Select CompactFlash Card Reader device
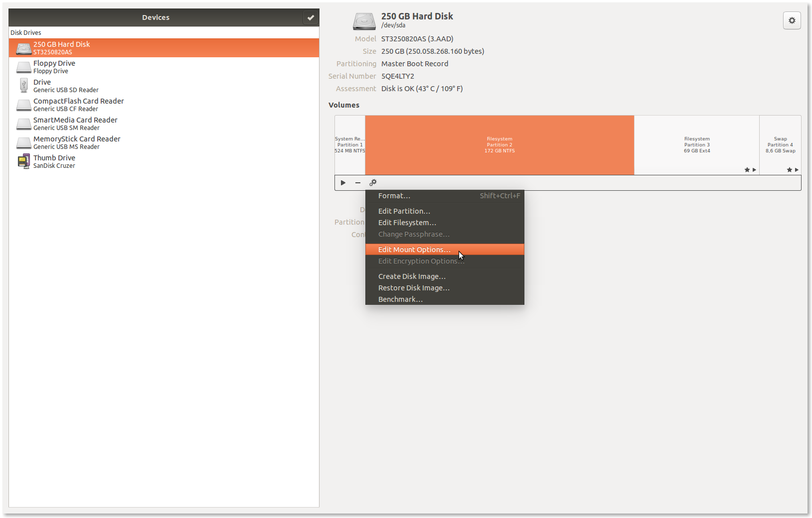Image resolution: width=812 pixels, height=518 pixels. (x=164, y=105)
